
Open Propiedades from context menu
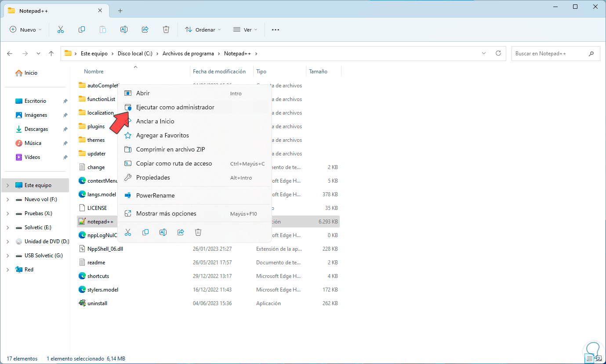[194, 177]
